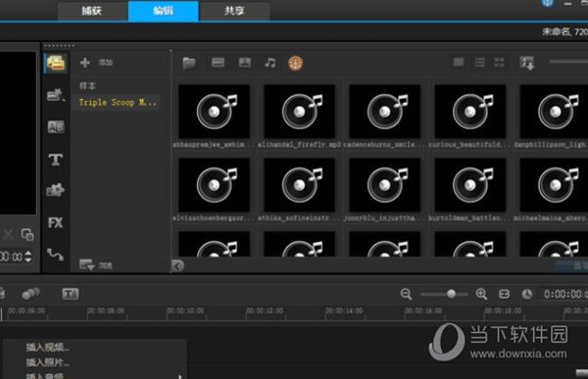Click the timeline zoom in magnifier
Viewport: 588px width, 379px height.
(481, 294)
